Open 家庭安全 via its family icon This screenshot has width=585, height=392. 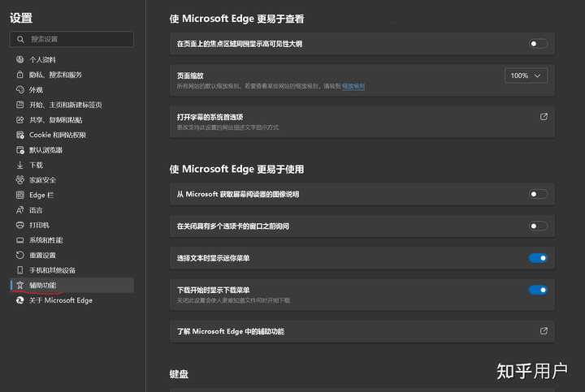coord(19,180)
